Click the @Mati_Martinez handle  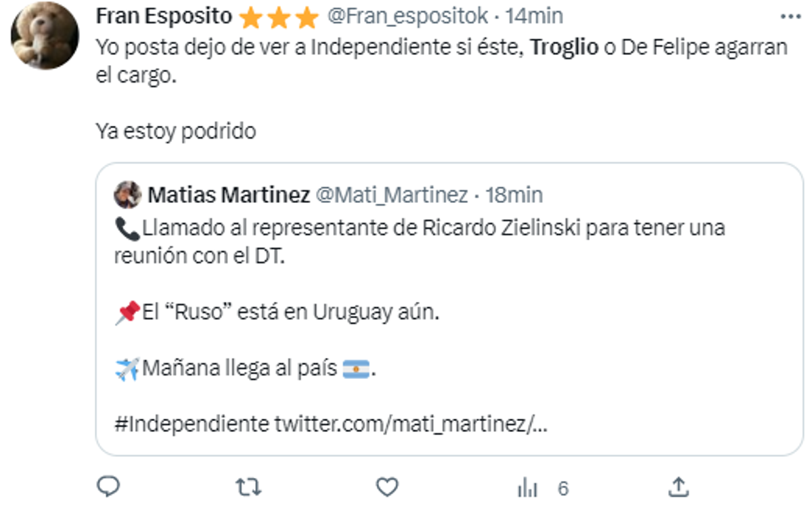[x=392, y=195]
